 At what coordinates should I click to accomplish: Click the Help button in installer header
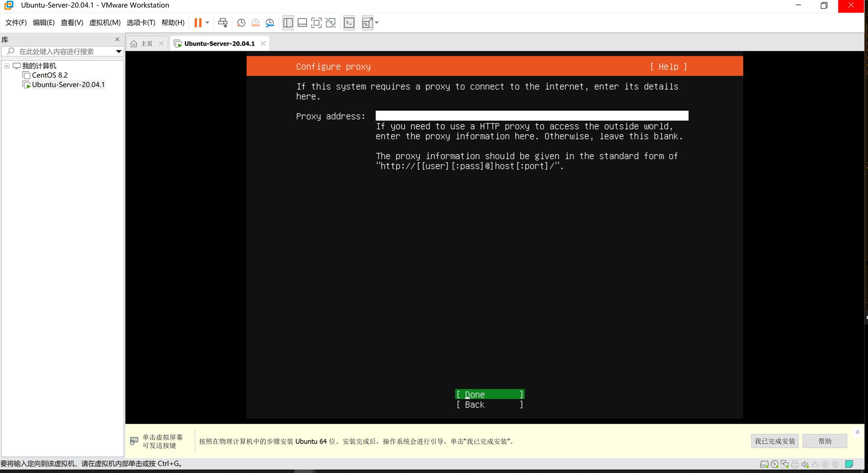tap(669, 67)
